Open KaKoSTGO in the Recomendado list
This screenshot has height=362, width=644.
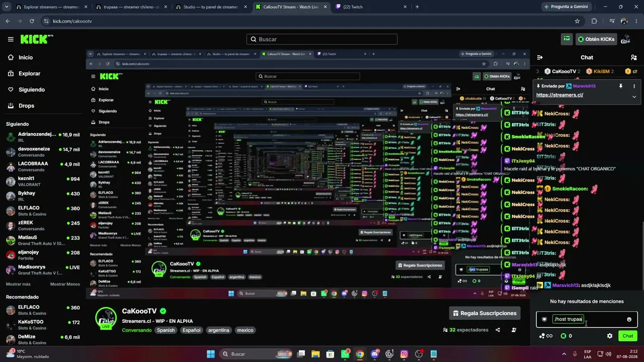coord(43,324)
